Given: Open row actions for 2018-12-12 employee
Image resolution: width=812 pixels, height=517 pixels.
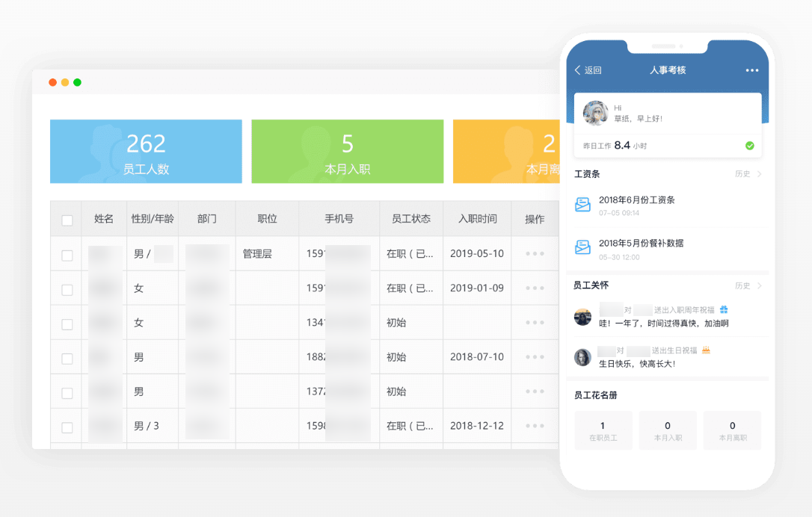Looking at the screenshot, I should click(x=535, y=426).
